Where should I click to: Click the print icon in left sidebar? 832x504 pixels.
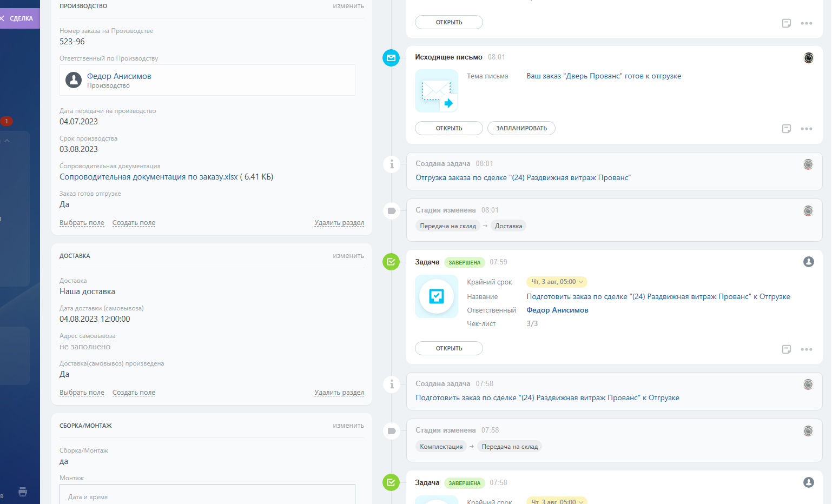click(23, 492)
